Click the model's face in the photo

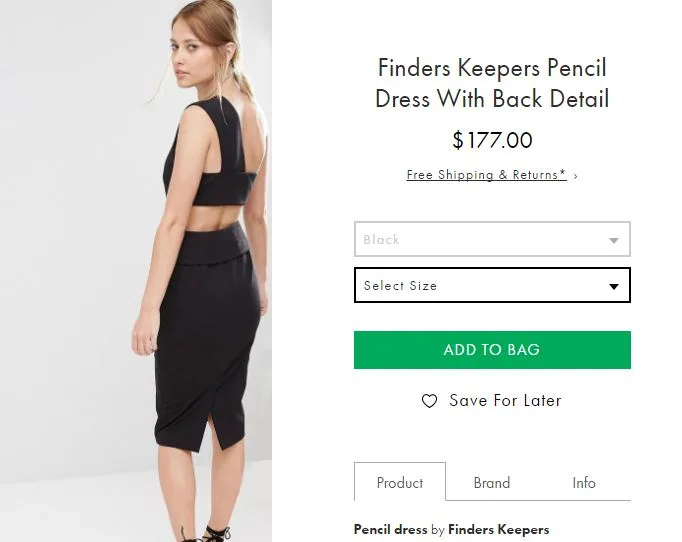(x=187, y=48)
